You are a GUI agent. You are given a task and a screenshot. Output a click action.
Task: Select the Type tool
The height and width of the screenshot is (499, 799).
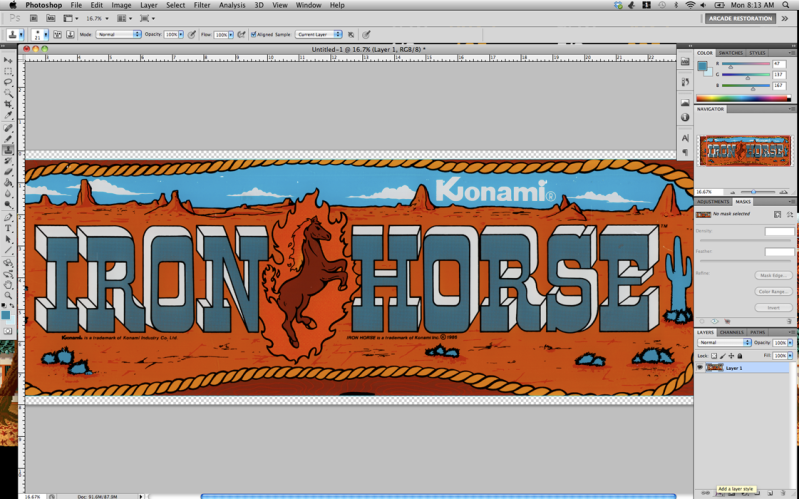[x=8, y=228]
